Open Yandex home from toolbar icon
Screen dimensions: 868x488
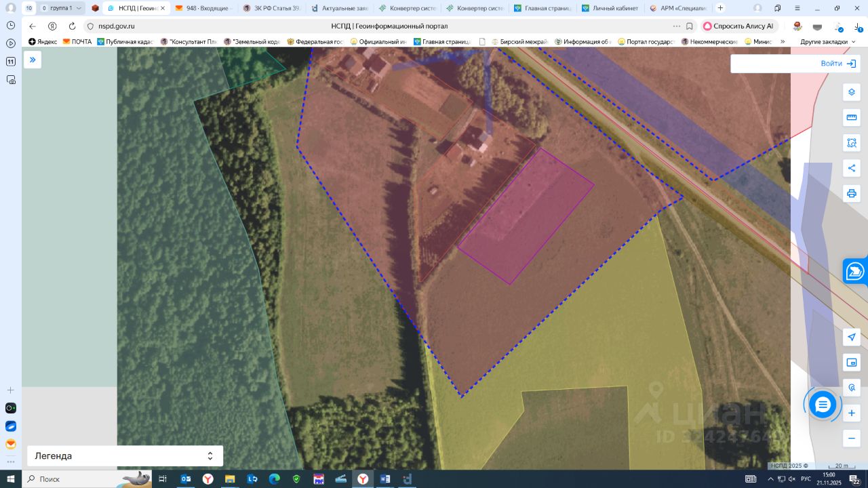pyautogui.click(x=52, y=26)
